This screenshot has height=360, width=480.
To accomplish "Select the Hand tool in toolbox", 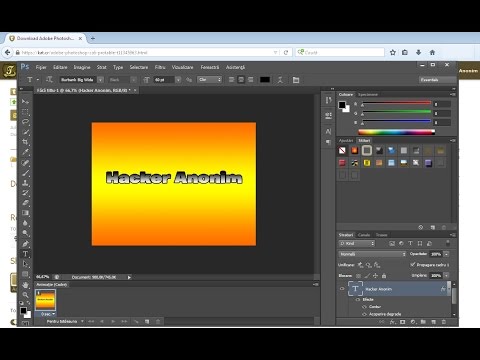I will [x=25, y=285].
